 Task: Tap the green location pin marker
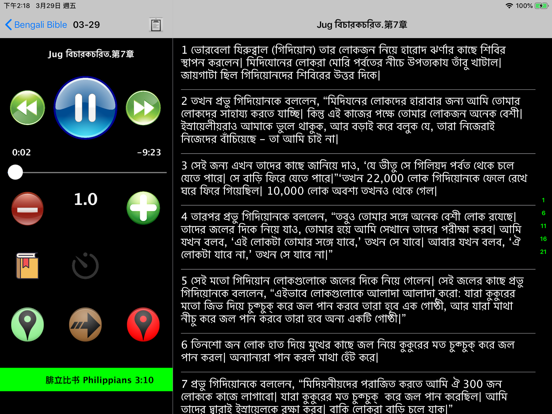(x=27, y=324)
